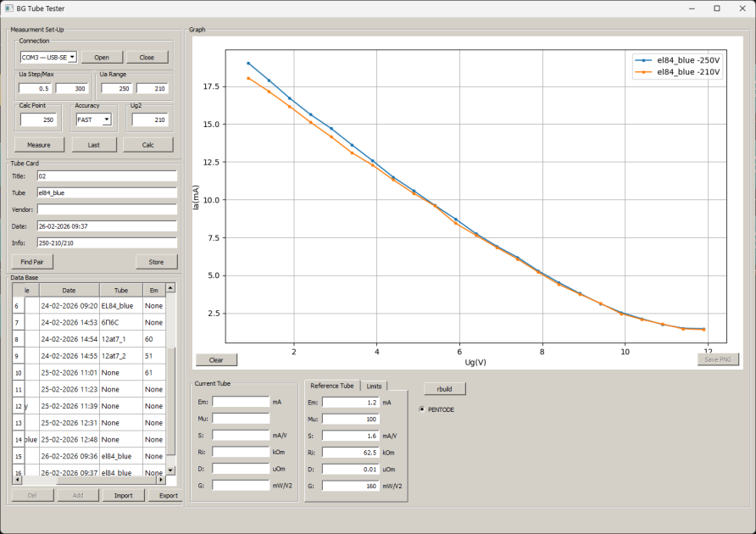The height and width of the screenshot is (534, 756).
Task: Click the Info field 250-210/210
Action: [107, 242]
